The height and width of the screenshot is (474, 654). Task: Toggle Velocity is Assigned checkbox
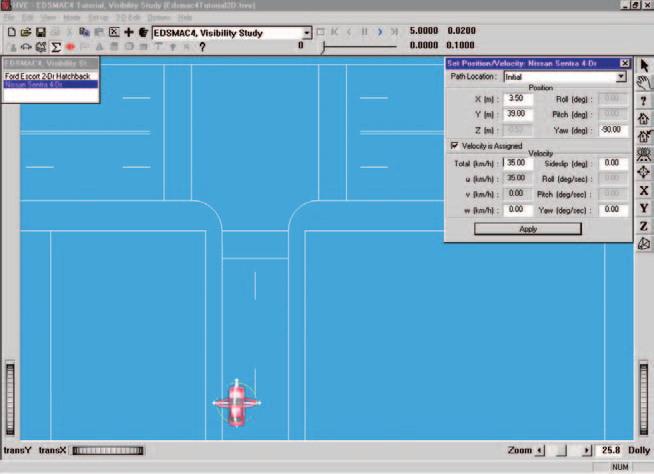pyautogui.click(x=454, y=146)
